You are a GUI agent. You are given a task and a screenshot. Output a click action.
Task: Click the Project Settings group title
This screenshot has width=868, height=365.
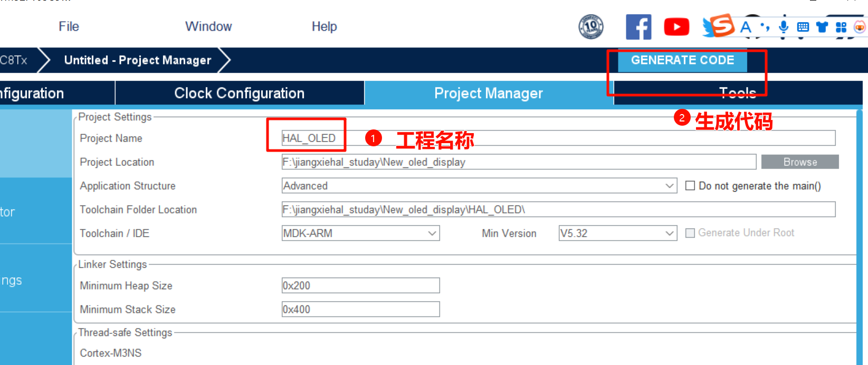click(115, 117)
